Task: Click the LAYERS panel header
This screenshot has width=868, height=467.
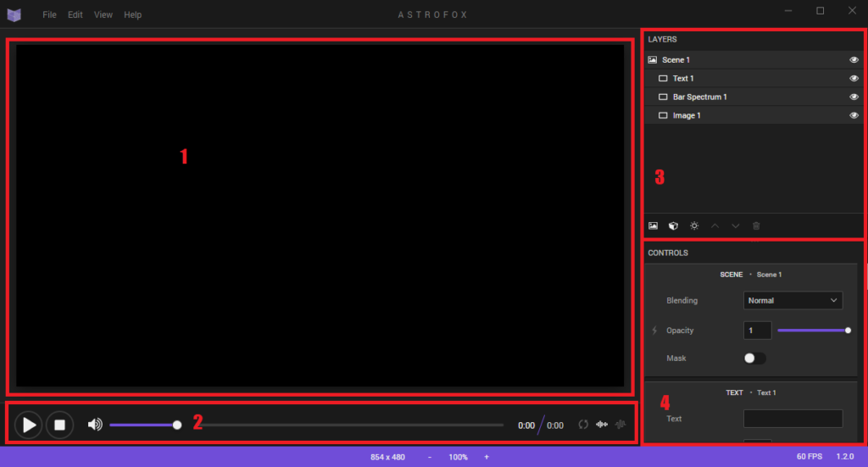Action: pyautogui.click(x=663, y=39)
